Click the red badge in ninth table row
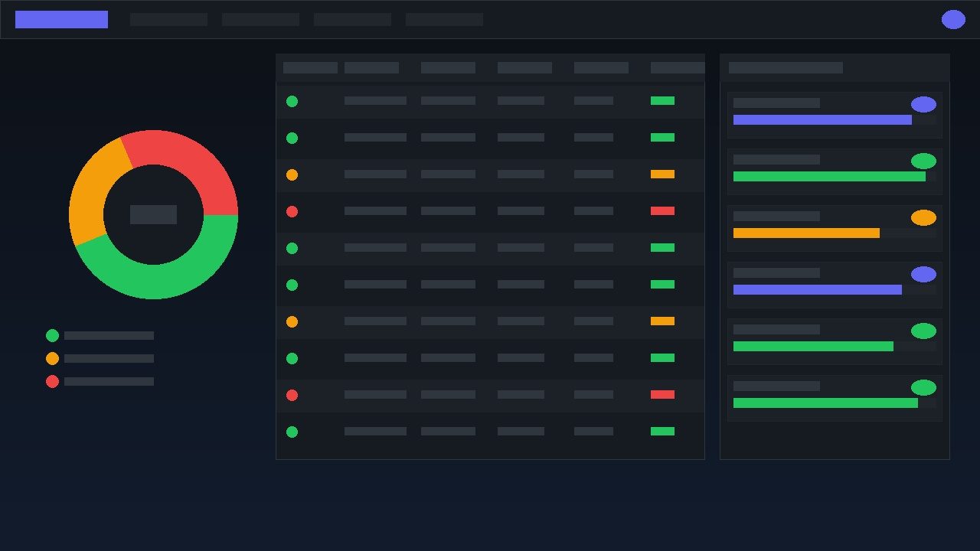 (x=662, y=395)
